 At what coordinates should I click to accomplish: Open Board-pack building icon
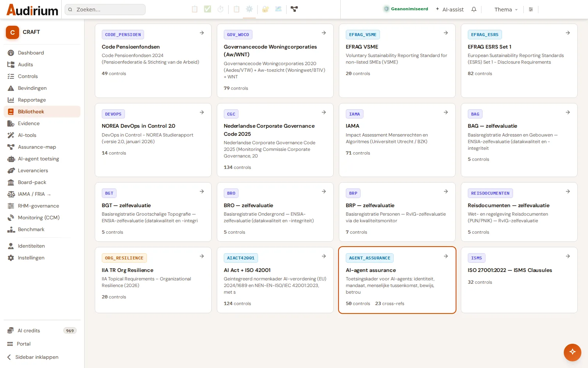click(11, 182)
